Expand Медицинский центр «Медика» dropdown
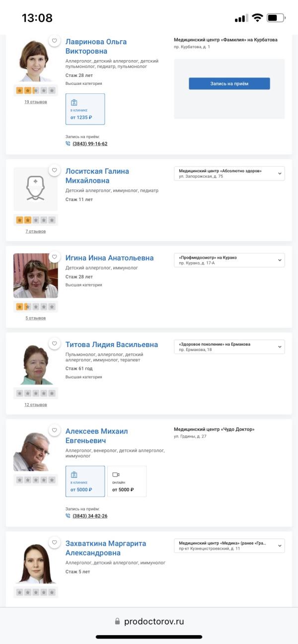This screenshot has height=644, width=298. (x=280, y=546)
